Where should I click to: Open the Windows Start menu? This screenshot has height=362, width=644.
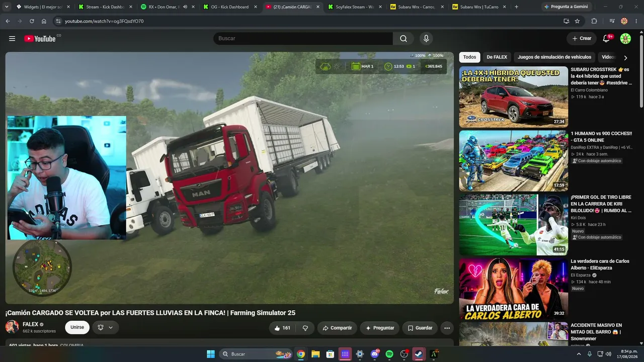tap(211, 354)
